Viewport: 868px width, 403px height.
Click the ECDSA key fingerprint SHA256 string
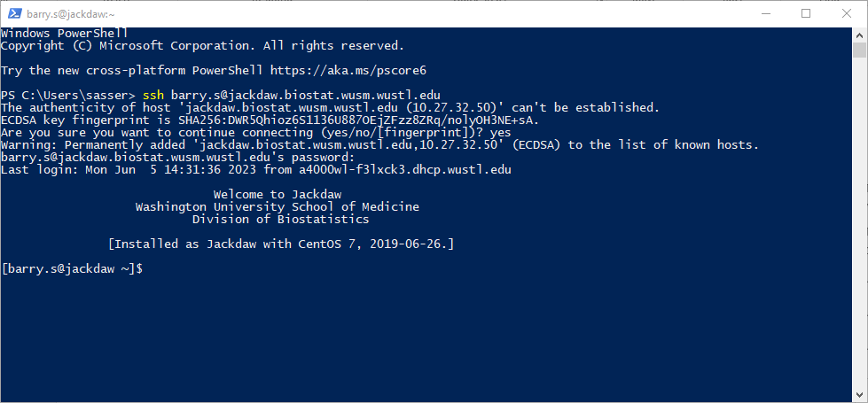pyautogui.click(x=359, y=120)
